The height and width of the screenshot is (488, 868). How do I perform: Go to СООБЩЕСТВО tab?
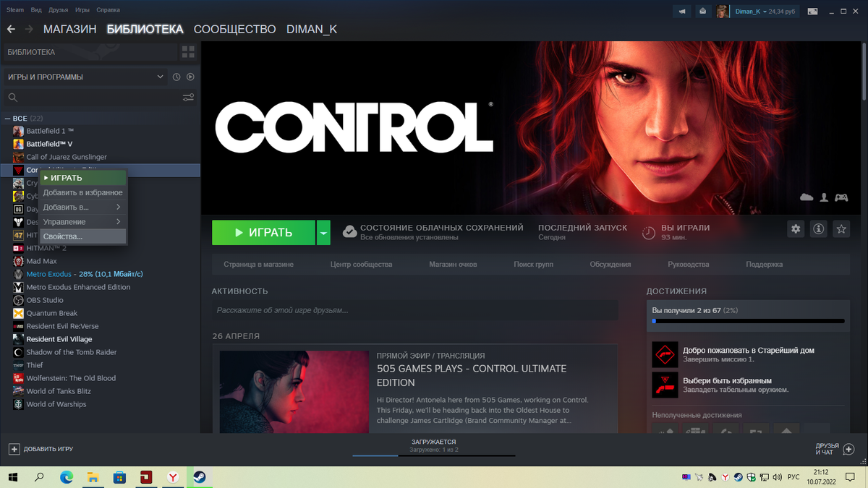[x=234, y=29]
